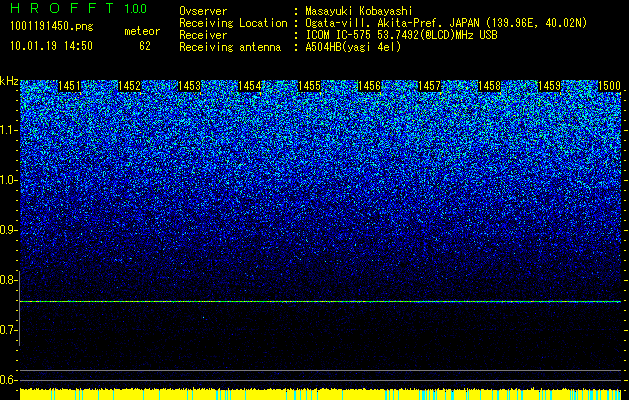The image size is (629, 400).
Task: Click the 1456 time marker label
Action: [x=369, y=86]
